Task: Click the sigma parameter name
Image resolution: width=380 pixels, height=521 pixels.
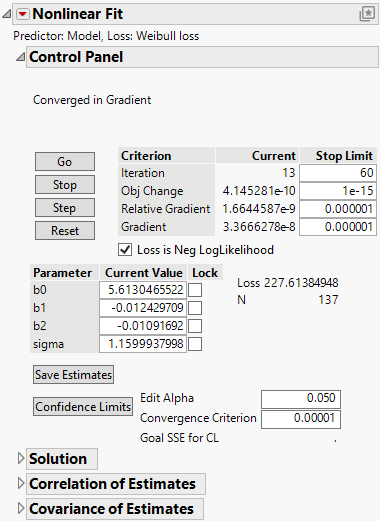Action: click(x=48, y=344)
